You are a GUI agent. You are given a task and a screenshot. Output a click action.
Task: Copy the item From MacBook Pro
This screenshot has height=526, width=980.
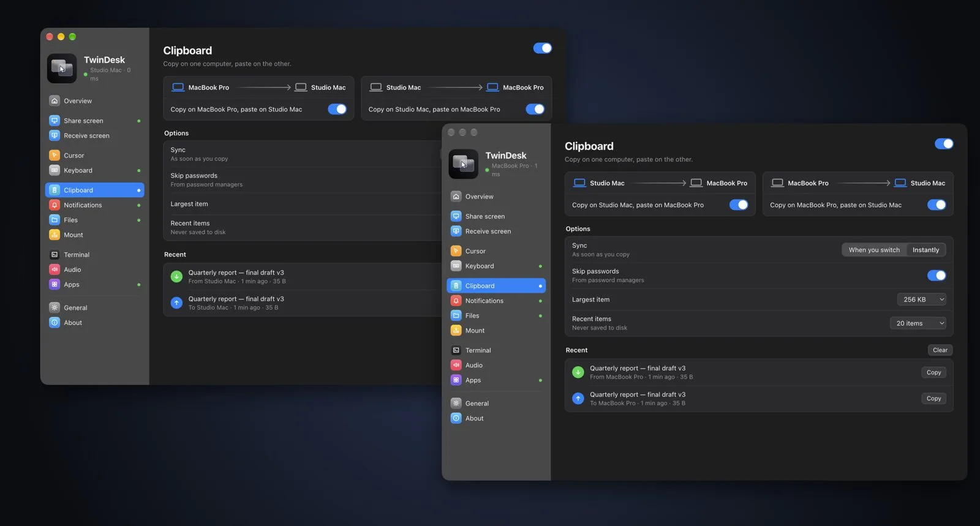pyautogui.click(x=933, y=372)
